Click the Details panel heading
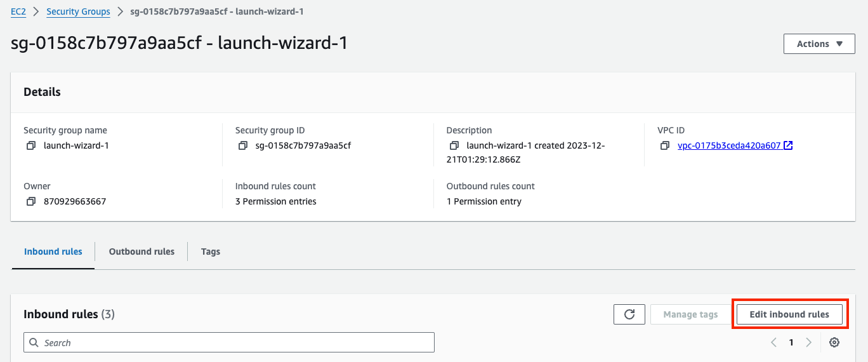 (42, 92)
